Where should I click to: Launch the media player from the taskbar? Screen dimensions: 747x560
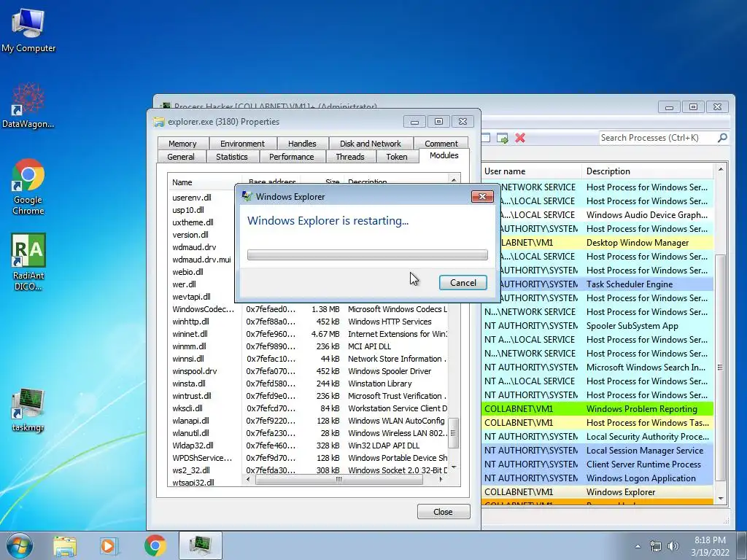108,545
